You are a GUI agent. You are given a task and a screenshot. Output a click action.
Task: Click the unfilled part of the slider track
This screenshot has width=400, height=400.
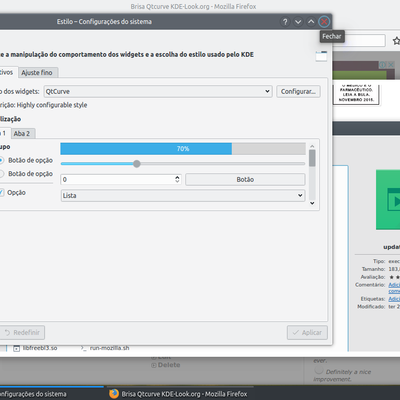tap(223, 164)
